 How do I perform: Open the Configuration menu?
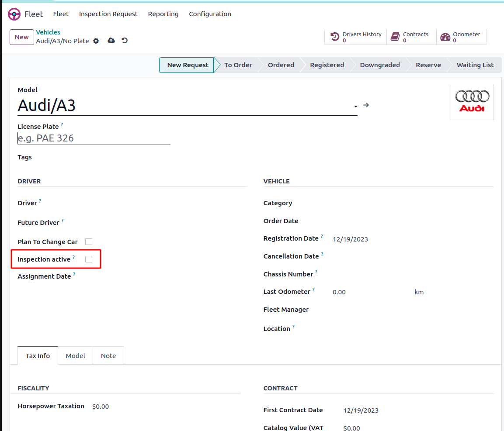pyautogui.click(x=210, y=14)
